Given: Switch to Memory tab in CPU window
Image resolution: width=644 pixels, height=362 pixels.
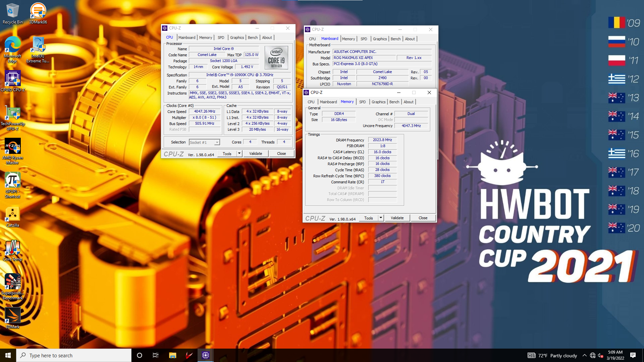Looking at the screenshot, I should 206,38.
